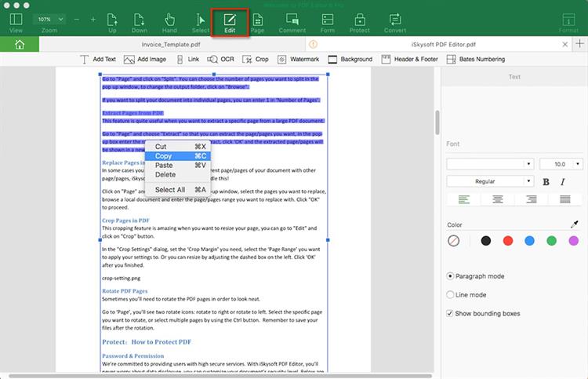This screenshot has width=588, height=379.
Task: Justify text alignment
Action: 565,199
